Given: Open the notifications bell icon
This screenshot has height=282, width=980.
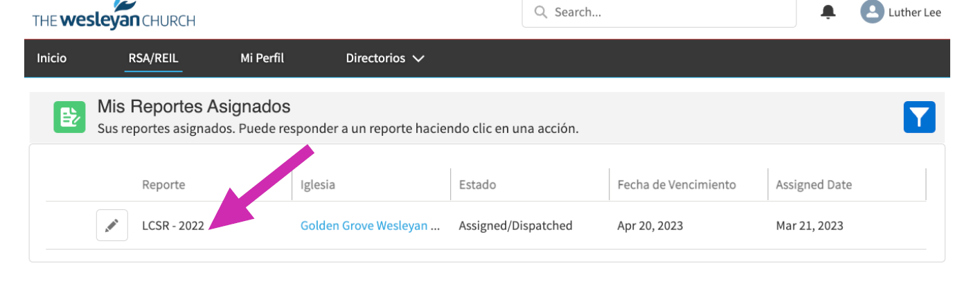Looking at the screenshot, I should 828,12.
